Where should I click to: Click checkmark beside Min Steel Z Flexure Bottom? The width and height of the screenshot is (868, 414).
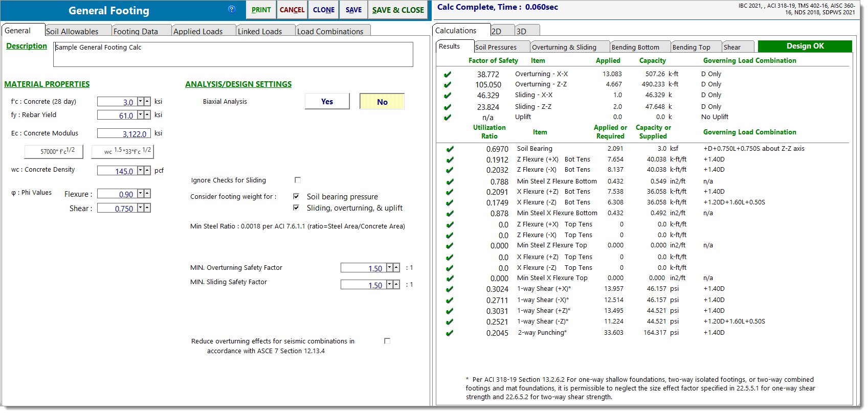(x=450, y=182)
